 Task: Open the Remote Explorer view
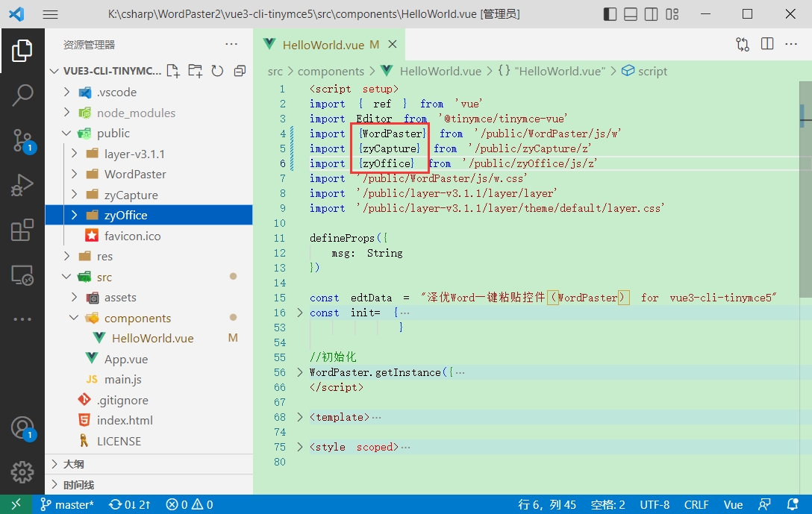click(22, 275)
